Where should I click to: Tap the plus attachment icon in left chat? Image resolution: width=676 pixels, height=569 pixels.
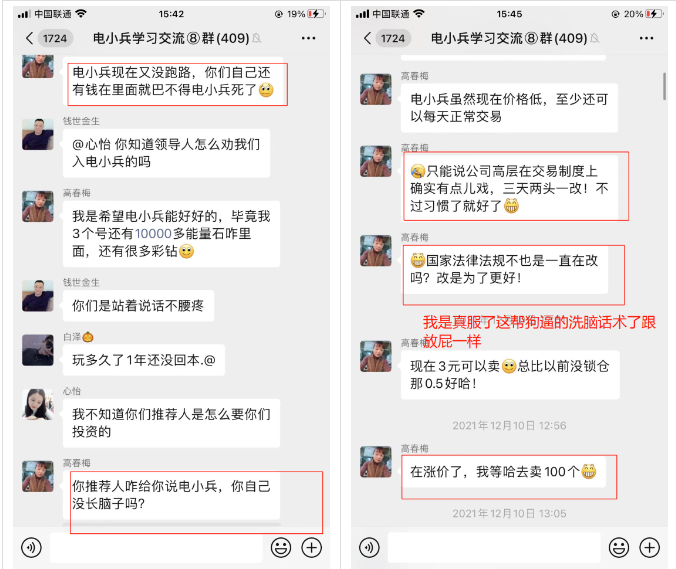[311, 548]
